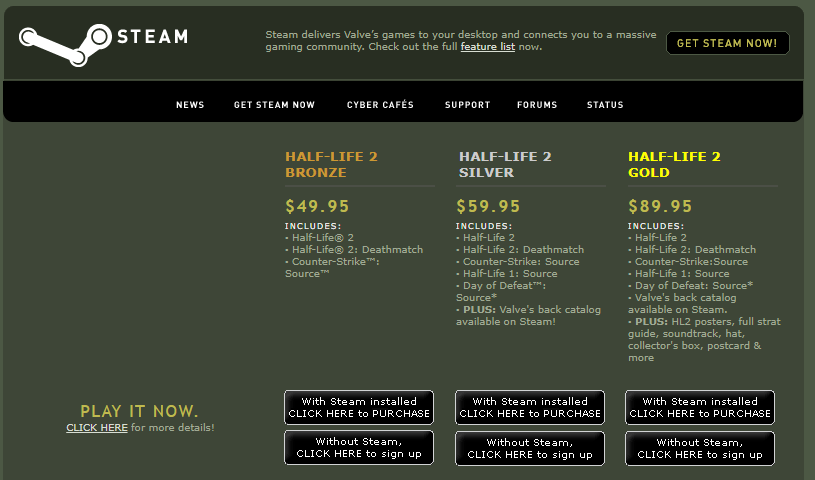Click the PLAY IT NOW. heading
This screenshot has width=815, height=480.
(139, 411)
